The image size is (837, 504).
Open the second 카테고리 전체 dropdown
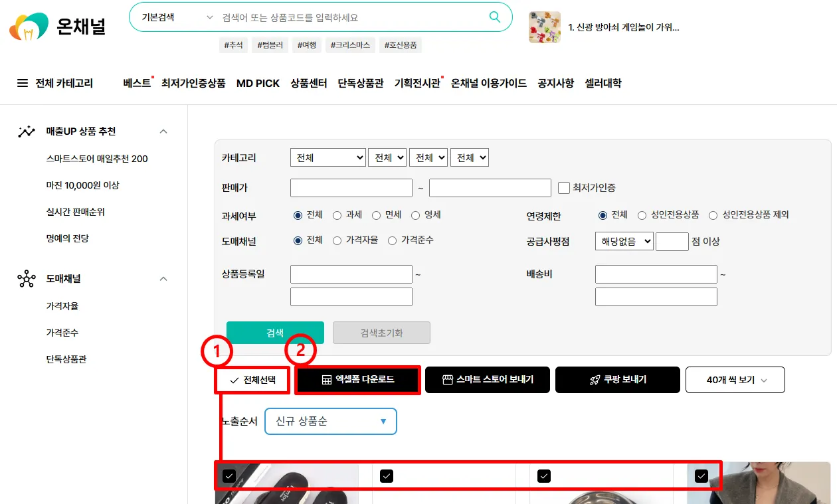387,157
